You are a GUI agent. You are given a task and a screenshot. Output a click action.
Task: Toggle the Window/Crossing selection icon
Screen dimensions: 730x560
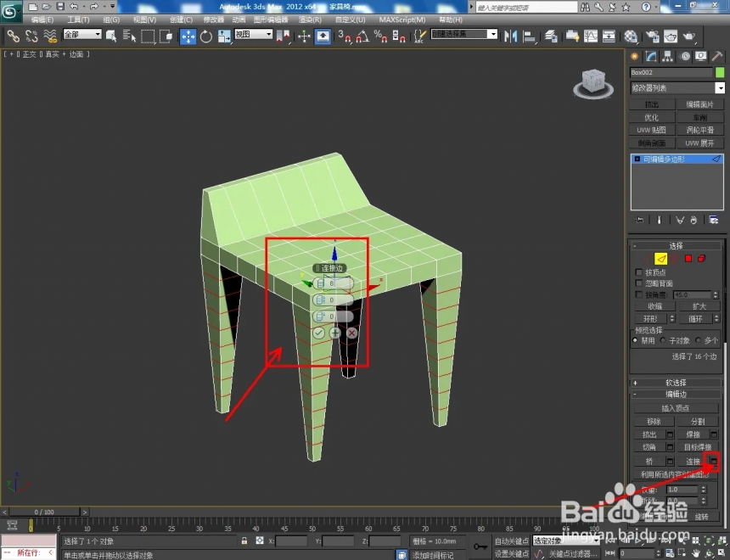[166, 36]
